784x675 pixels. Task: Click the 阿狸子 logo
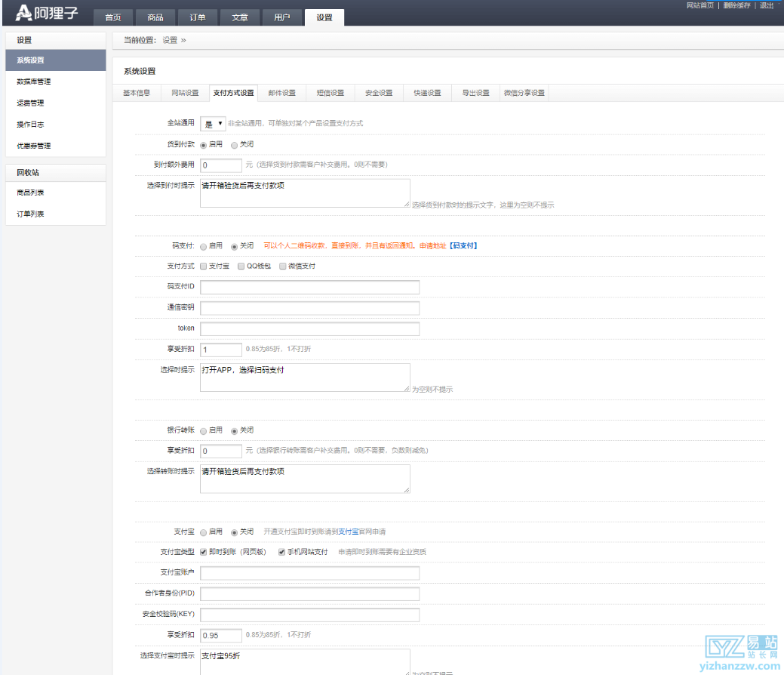pyautogui.click(x=46, y=12)
